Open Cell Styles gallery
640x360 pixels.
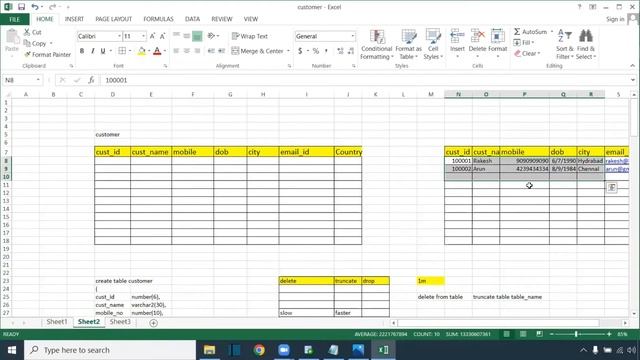tap(433, 44)
